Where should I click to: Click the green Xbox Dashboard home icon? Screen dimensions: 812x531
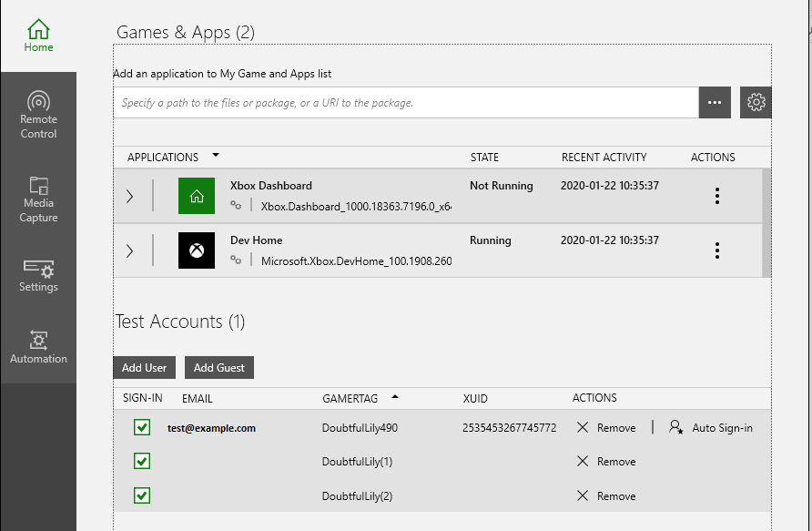click(197, 196)
